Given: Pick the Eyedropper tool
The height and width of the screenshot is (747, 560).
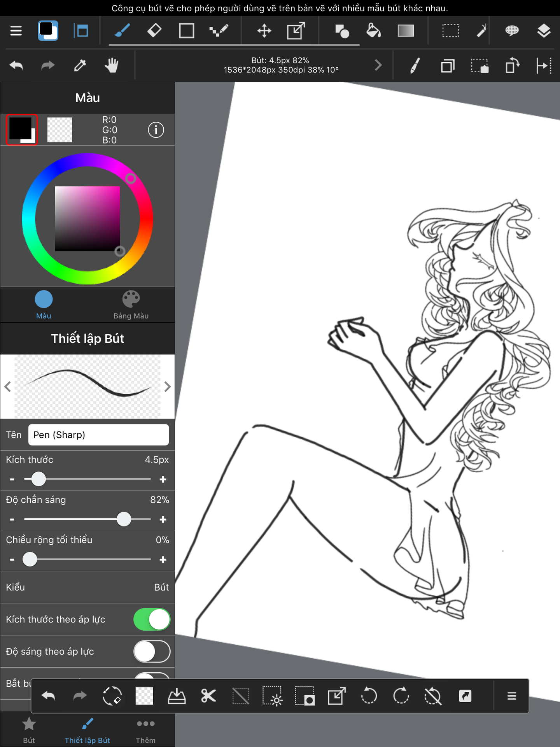Looking at the screenshot, I should (x=80, y=65).
